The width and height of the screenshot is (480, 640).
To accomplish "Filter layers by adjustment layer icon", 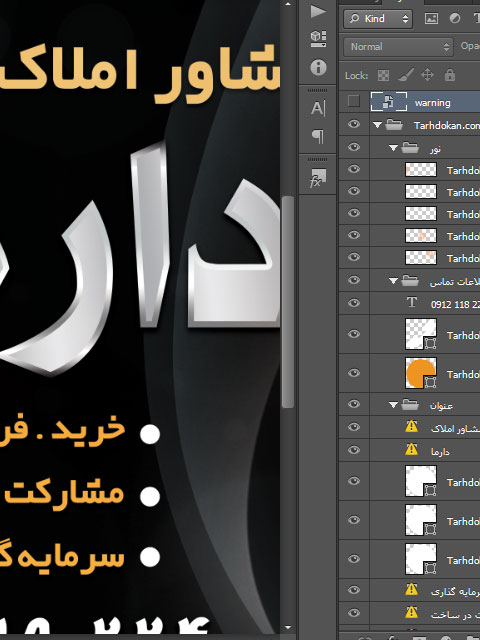I will (455, 18).
